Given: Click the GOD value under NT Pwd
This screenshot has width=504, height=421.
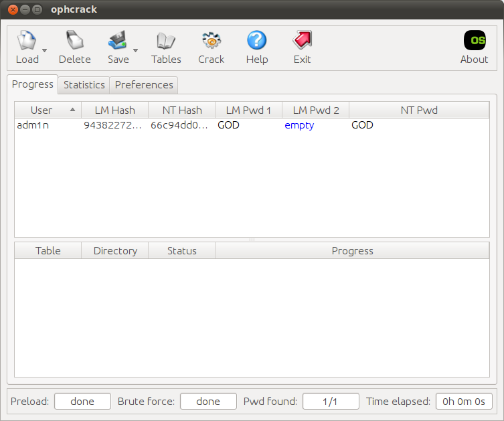Looking at the screenshot, I should click(x=362, y=125).
